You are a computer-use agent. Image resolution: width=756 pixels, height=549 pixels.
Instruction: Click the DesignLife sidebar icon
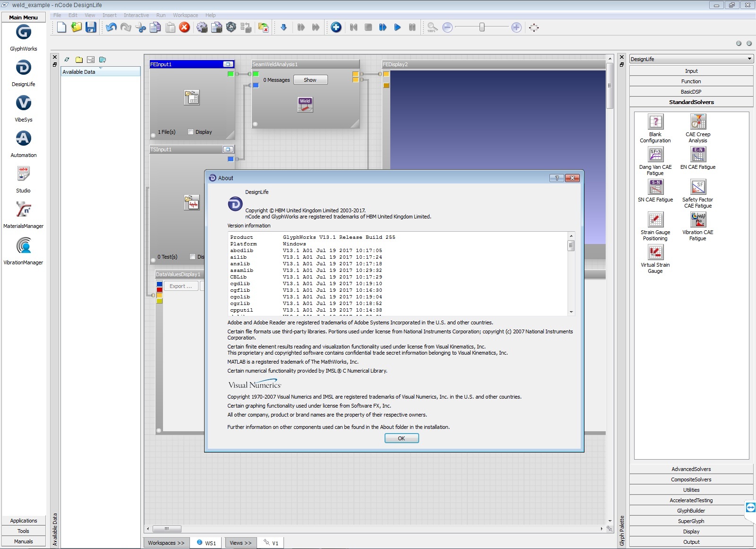point(24,68)
